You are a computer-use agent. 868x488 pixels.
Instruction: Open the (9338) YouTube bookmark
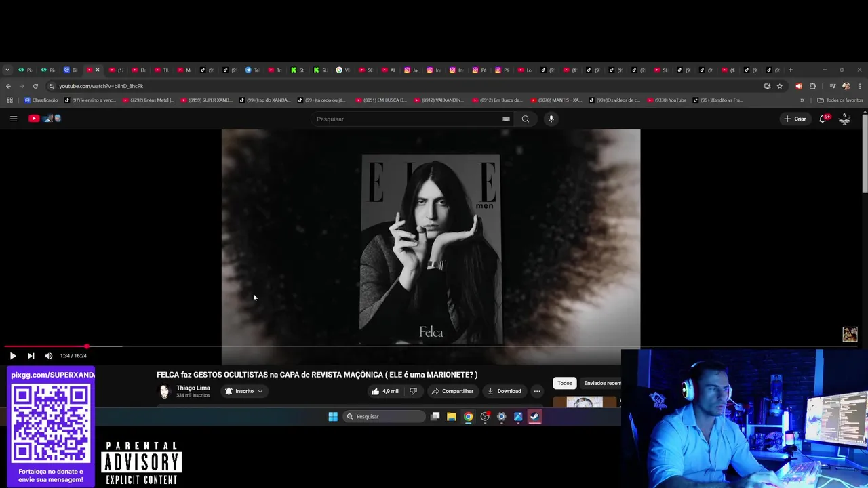[667, 100]
